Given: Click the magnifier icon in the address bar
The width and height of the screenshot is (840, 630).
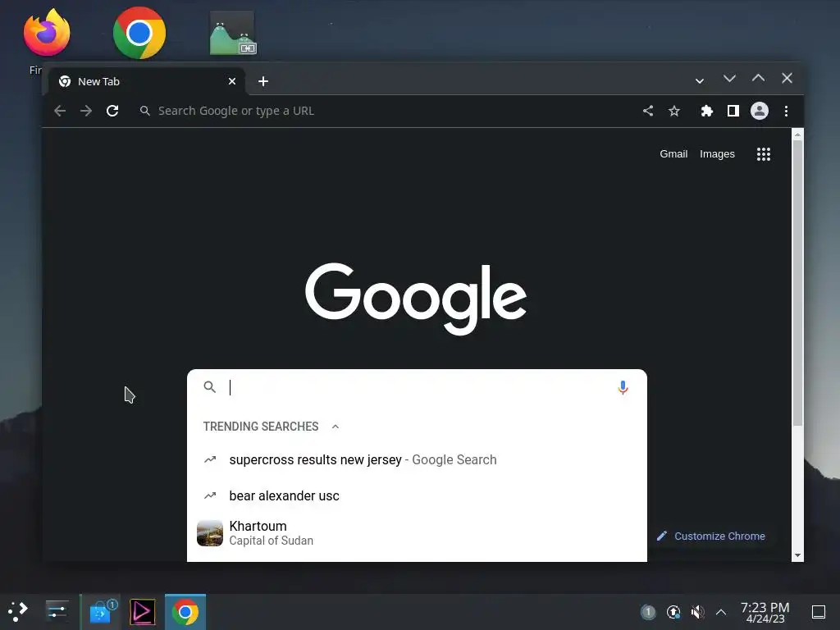Looking at the screenshot, I should (x=144, y=111).
